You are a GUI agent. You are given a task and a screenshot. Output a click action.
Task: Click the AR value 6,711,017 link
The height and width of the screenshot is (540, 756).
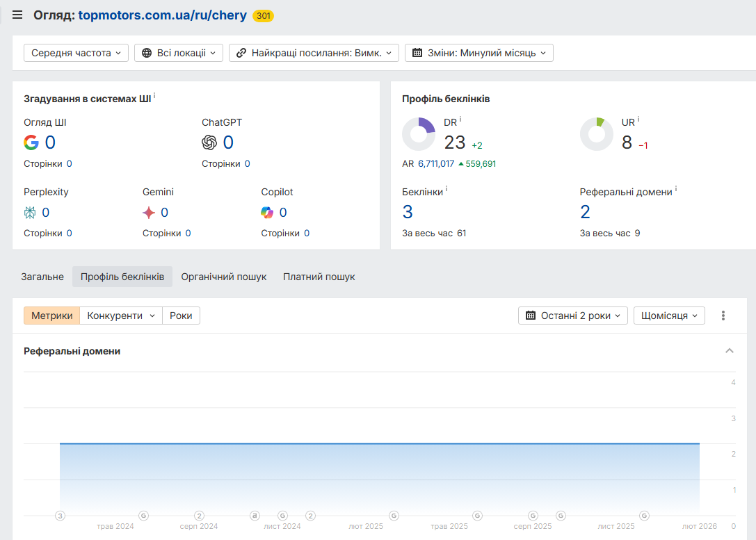click(436, 164)
